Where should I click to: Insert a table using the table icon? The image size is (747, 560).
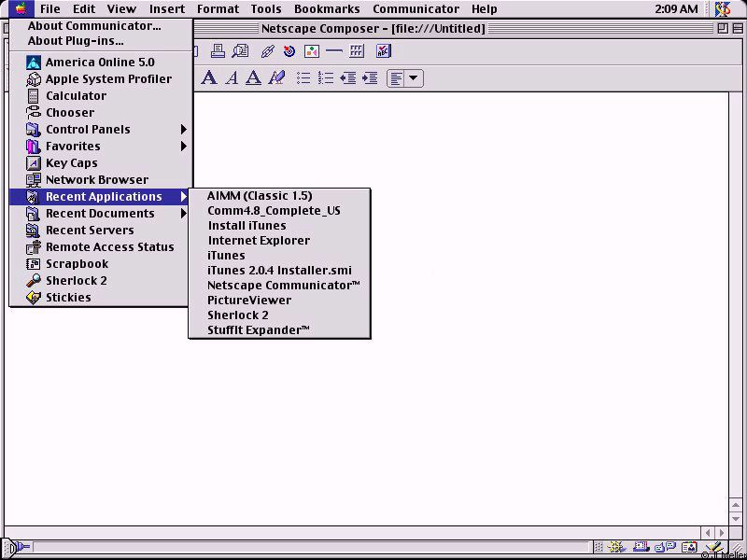[x=357, y=51]
